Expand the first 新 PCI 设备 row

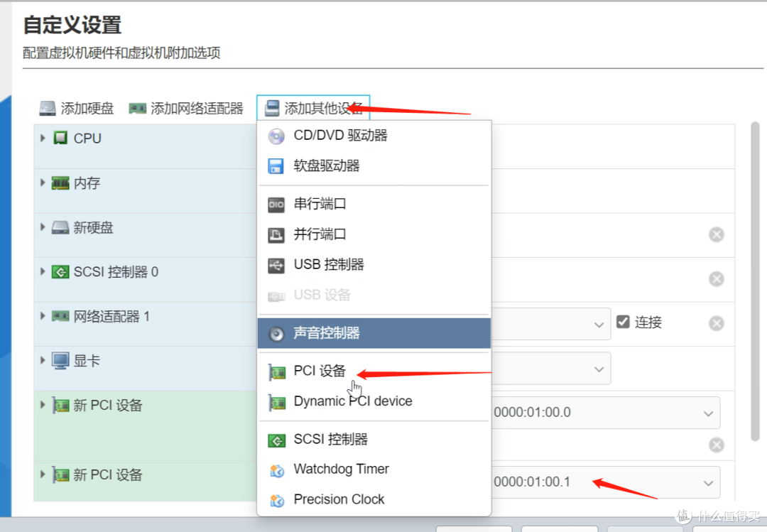pyautogui.click(x=43, y=405)
